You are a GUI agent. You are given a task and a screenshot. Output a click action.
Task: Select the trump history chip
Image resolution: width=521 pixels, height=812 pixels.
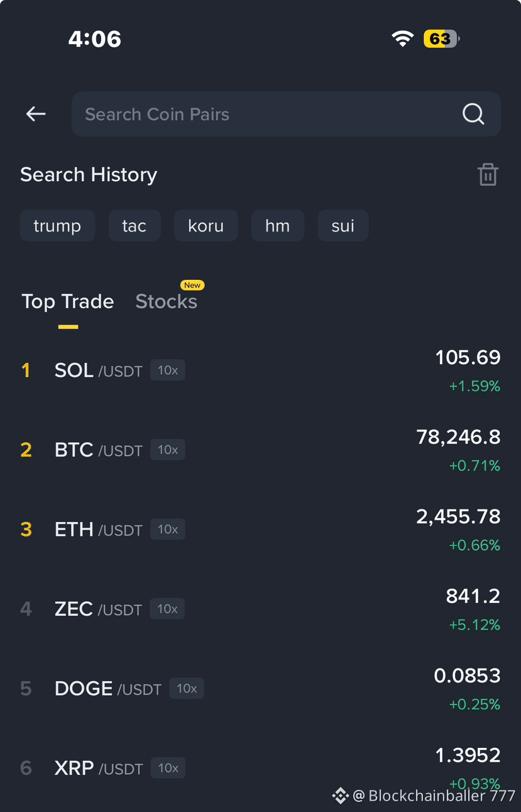[x=57, y=226]
